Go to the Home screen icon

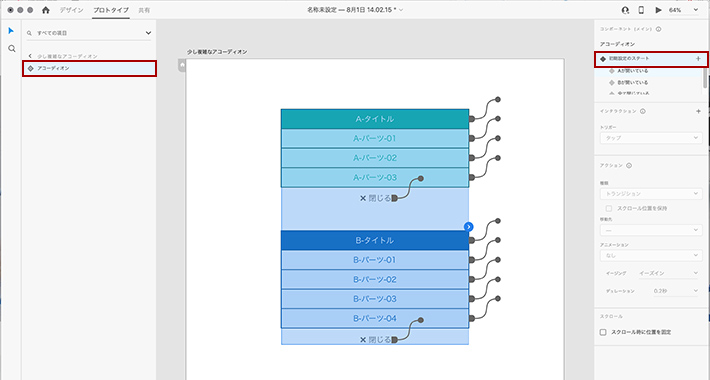(45, 10)
